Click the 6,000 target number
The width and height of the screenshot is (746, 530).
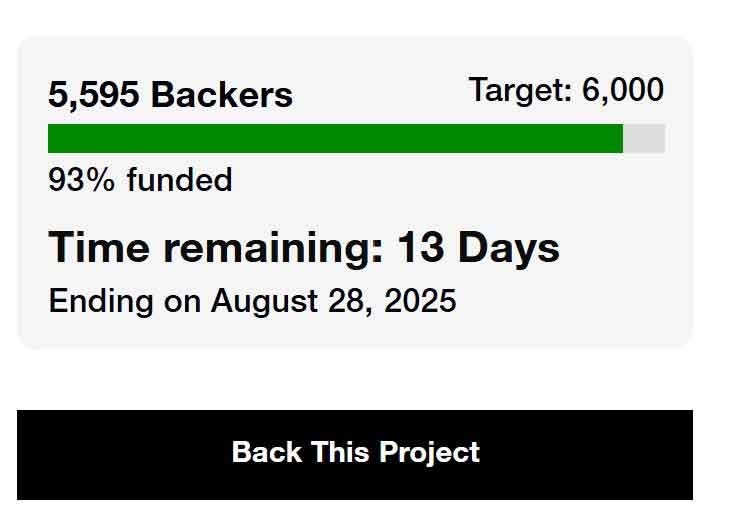point(622,90)
